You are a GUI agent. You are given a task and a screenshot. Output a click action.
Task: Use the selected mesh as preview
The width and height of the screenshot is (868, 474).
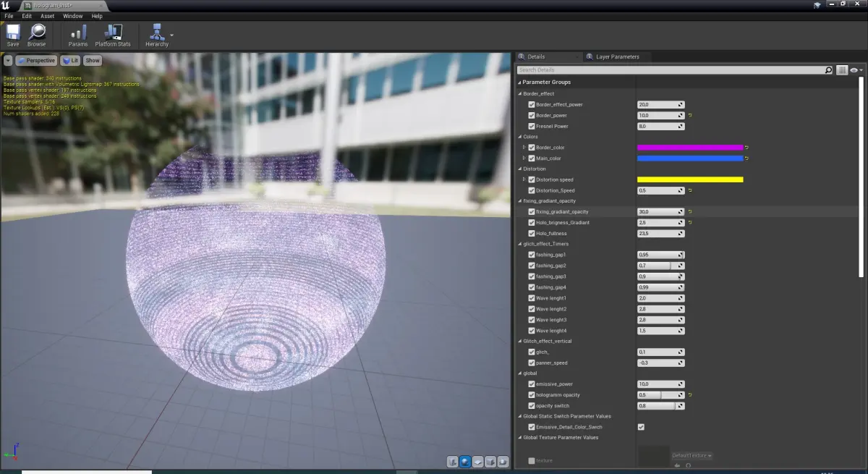503,461
